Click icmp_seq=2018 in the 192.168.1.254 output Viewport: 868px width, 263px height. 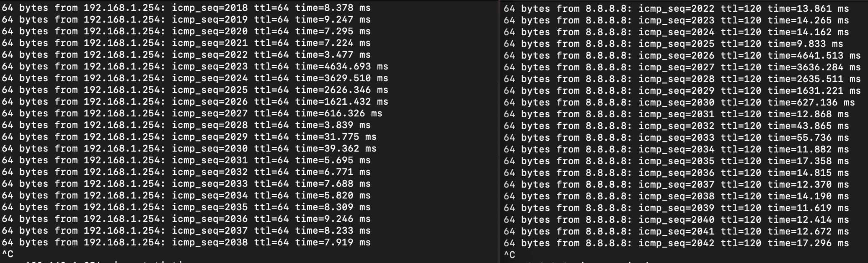[209, 8]
